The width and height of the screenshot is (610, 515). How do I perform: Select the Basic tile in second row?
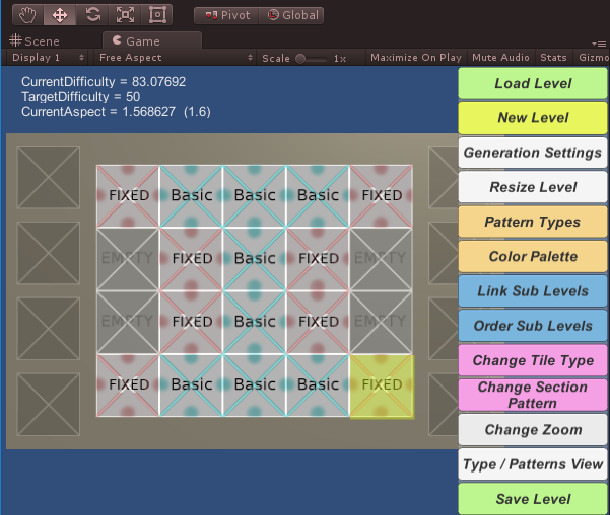(x=254, y=259)
